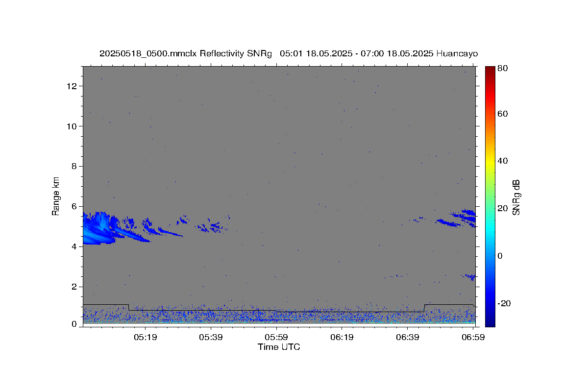Click the 05:59 time tick label
This screenshot has height=392, width=588.
coord(276,337)
